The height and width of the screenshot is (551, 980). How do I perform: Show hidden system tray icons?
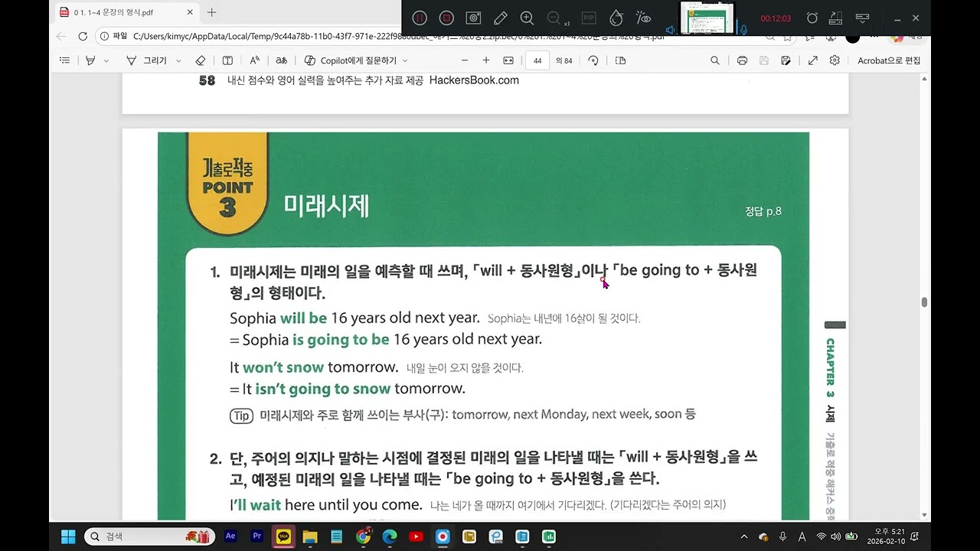click(x=744, y=536)
